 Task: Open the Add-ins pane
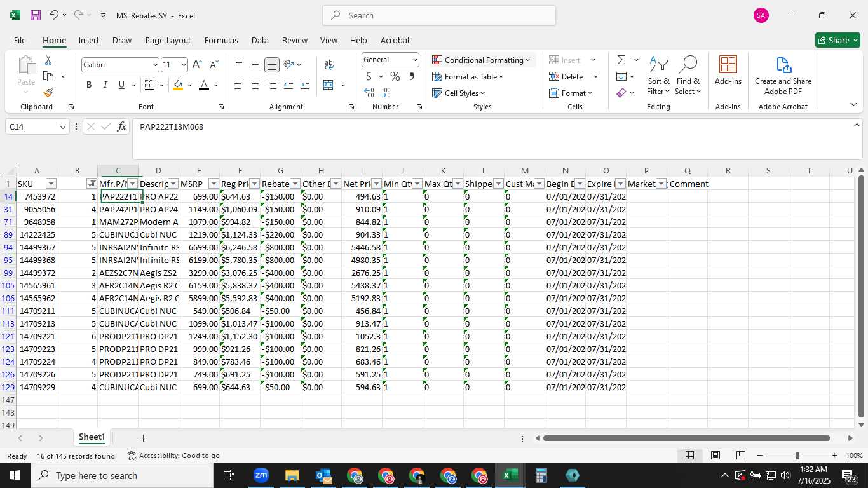click(x=728, y=71)
